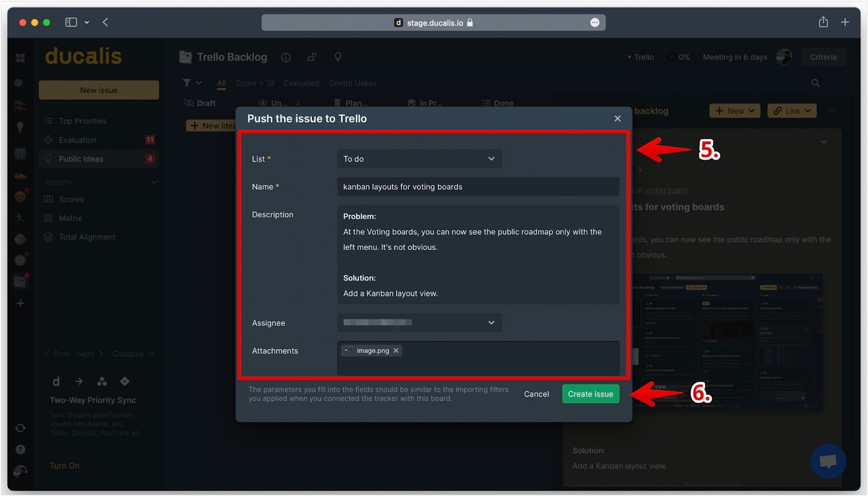Click the plus icon in left rail
The width and height of the screenshot is (868, 496).
20,303
